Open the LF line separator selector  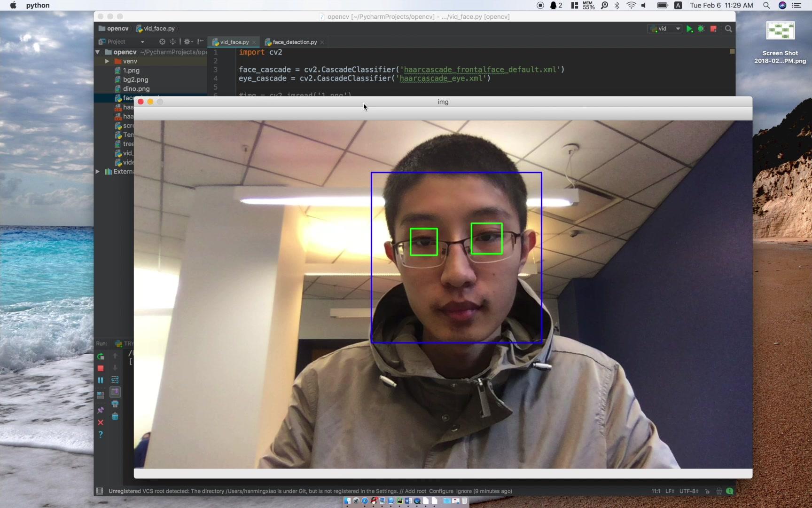(x=670, y=491)
